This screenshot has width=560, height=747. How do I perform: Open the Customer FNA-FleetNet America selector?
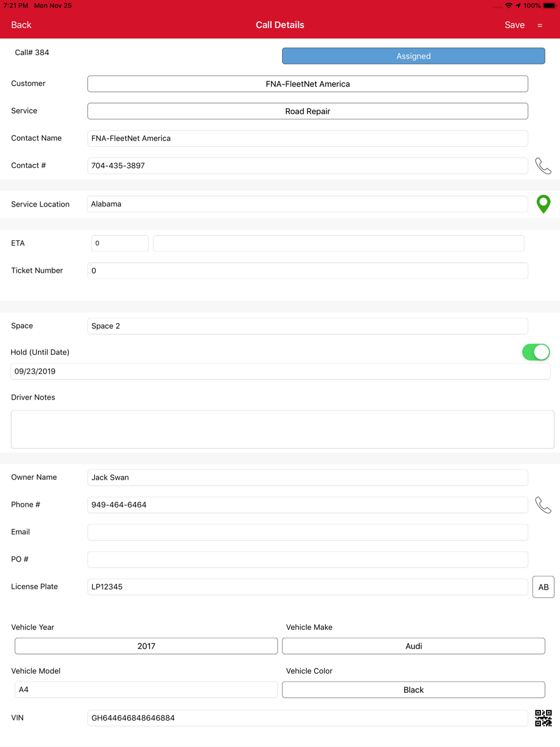pos(307,84)
